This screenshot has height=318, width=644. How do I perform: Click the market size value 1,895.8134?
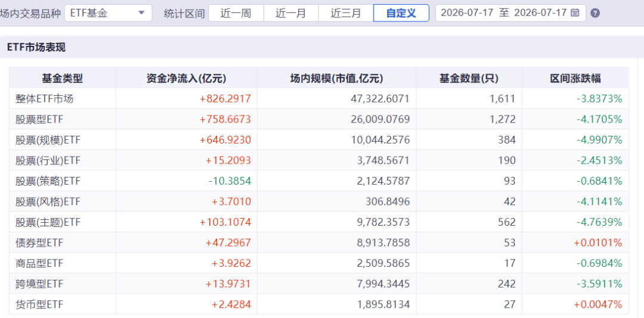383,304
